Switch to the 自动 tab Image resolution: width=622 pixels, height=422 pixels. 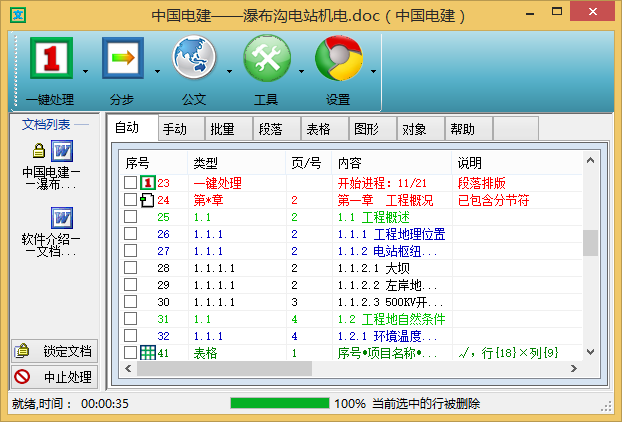[x=133, y=128]
